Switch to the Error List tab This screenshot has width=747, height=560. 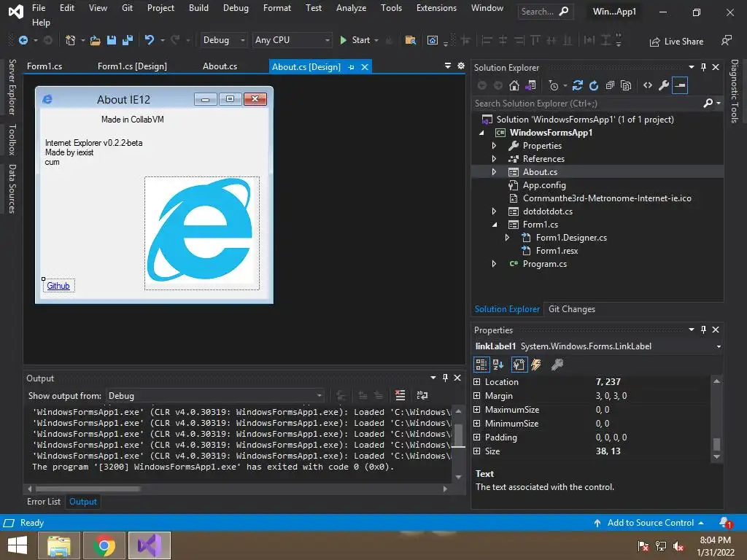44,502
